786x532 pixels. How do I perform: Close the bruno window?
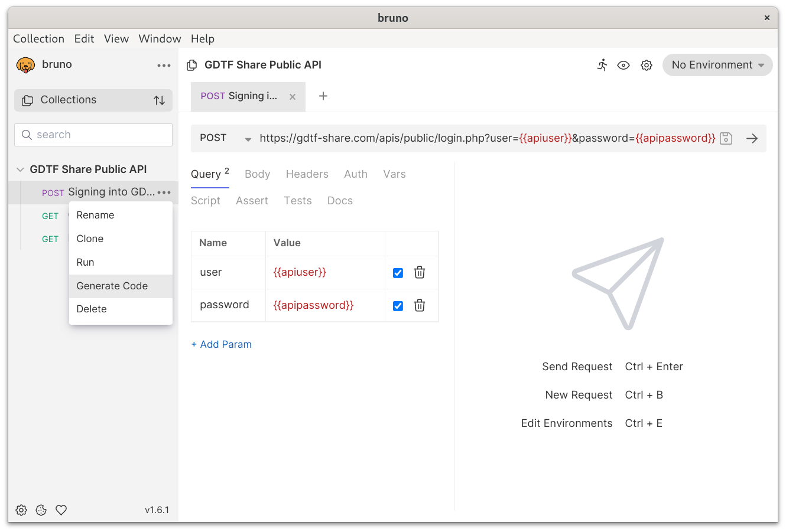[x=767, y=18]
